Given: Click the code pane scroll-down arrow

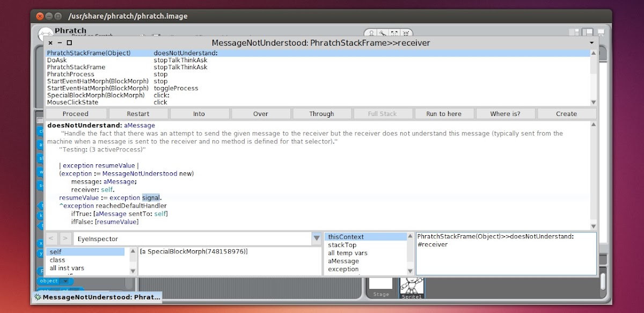Looking at the screenshot, I should (593, 226).
